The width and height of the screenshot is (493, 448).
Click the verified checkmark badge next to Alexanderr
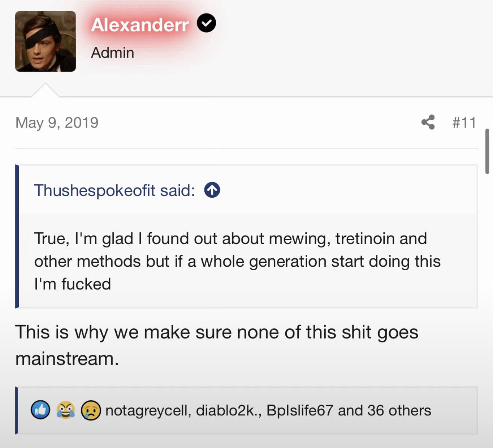point(206,23)
